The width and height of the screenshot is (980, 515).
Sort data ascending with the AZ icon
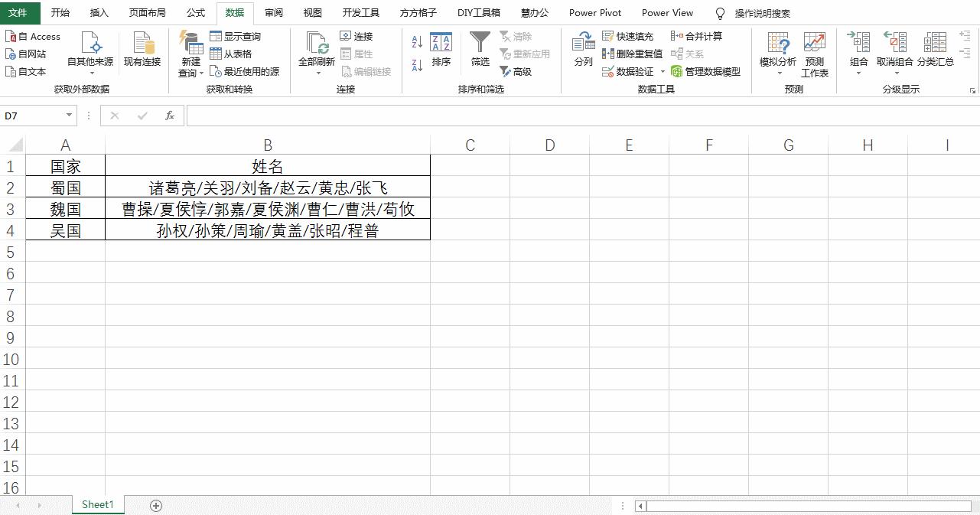pyautogui.click(x=415, y=43)
